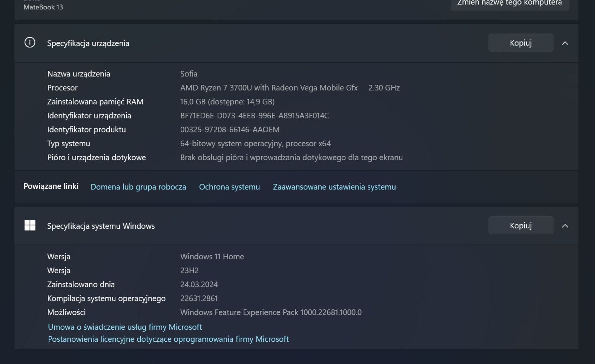
Task: Click the Typ systemu label
Action: (69, 144)
